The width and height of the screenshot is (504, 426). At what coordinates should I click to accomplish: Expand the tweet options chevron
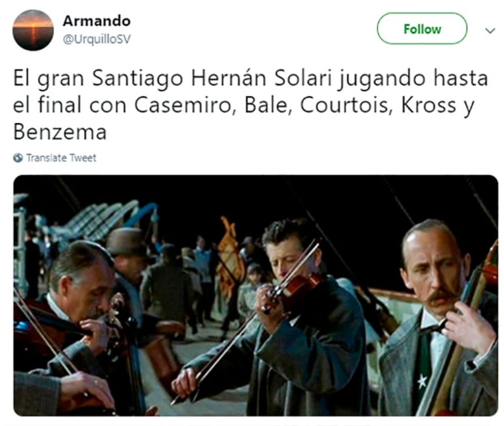pyautogui.click(x=490, y=31)
